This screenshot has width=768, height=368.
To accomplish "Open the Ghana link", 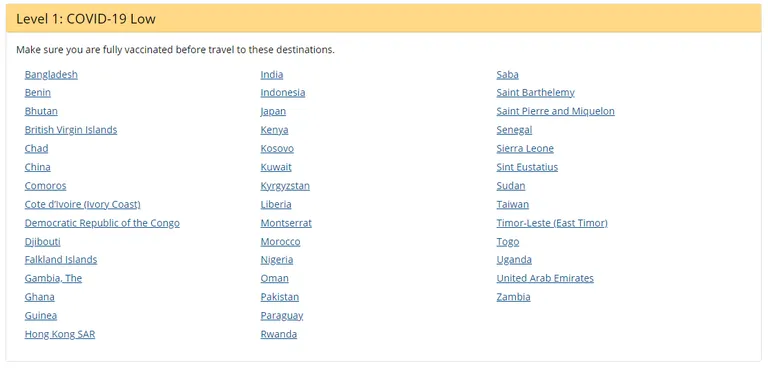I will coord(40,297).
